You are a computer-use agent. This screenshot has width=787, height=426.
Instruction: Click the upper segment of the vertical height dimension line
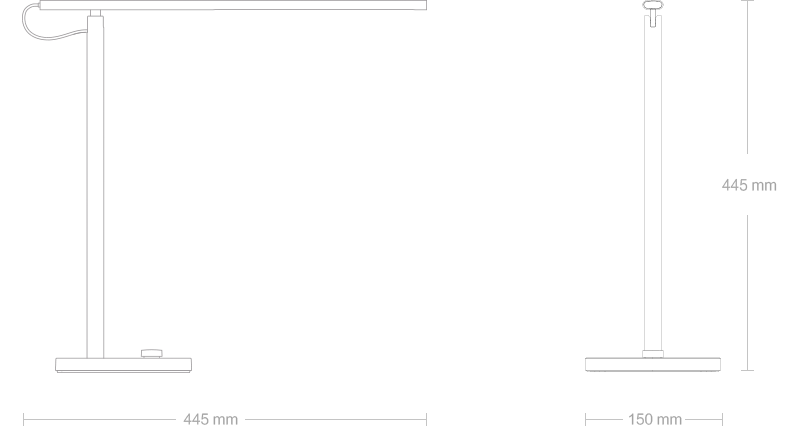pyautogui.click(x=747, y=77)
